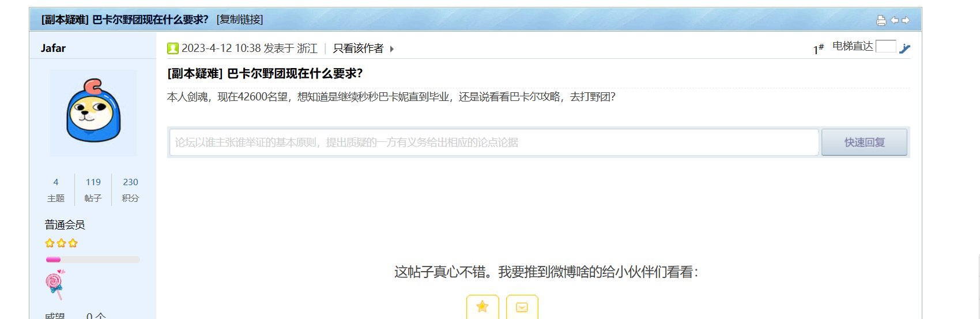Click the envelope share icon
Viewport: 980px width, 319px height.
point(522,307)
